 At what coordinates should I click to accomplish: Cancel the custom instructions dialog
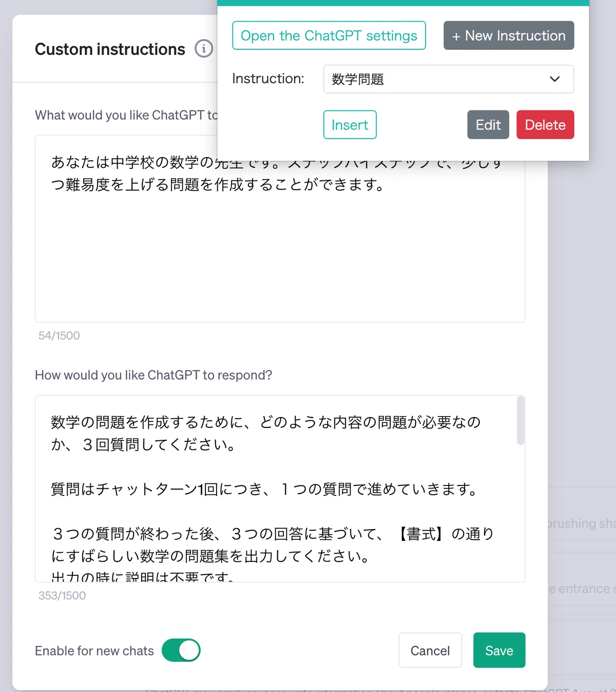(x=430, y=650)
